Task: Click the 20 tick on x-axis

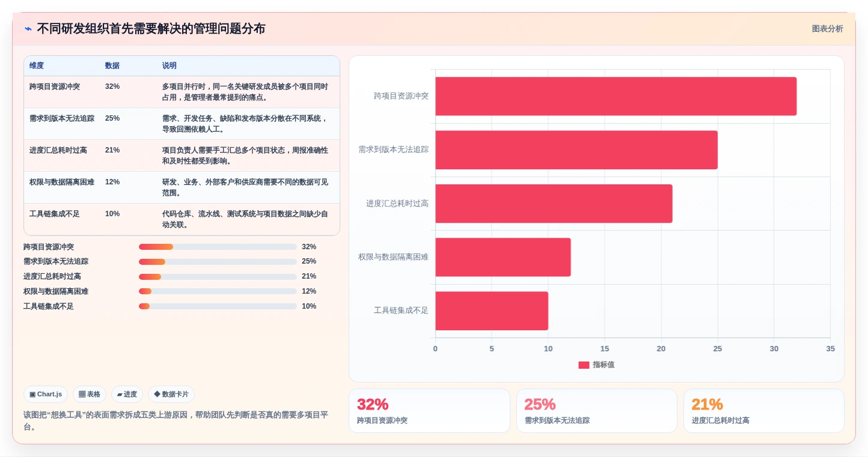Action: [x=661, y=349]
